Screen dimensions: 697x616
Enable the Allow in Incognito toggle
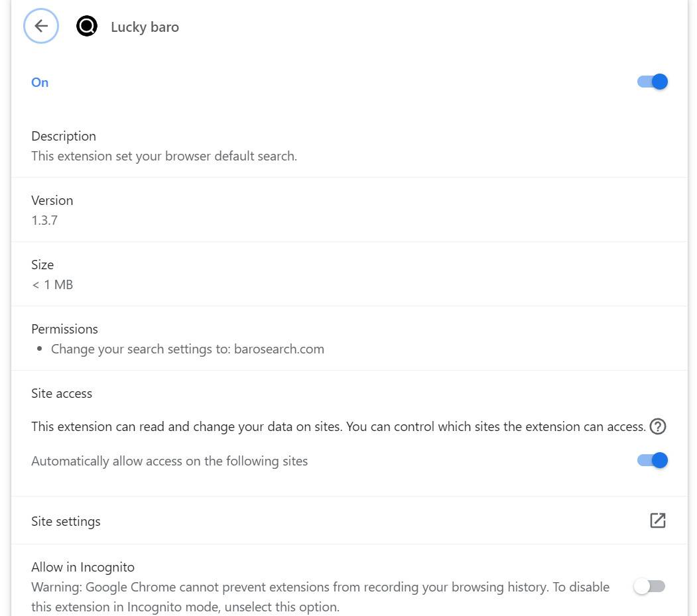click(649, 586)
